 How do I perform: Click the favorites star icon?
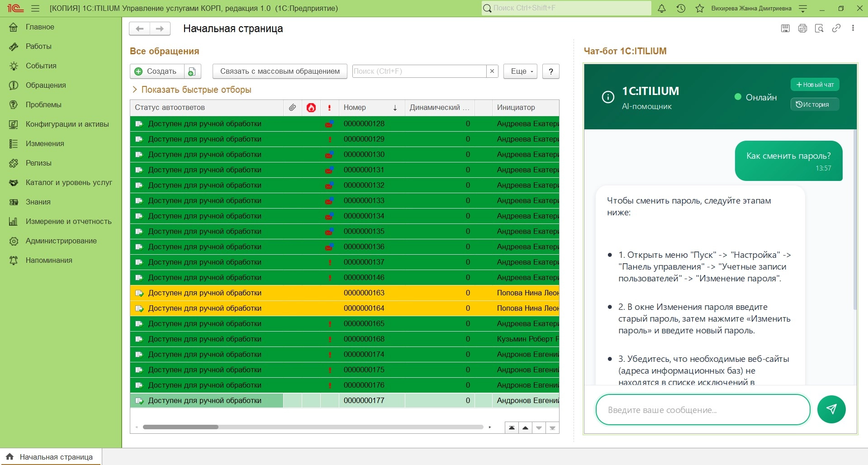[700, 9]
